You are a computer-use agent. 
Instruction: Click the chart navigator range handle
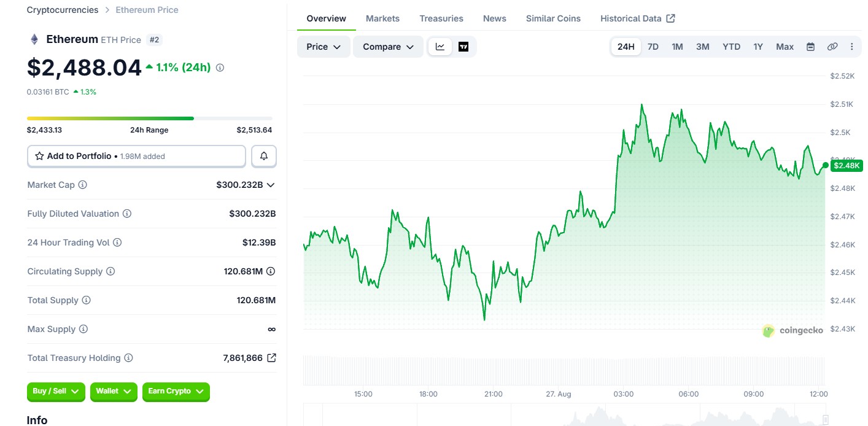(x=826, y=420)
